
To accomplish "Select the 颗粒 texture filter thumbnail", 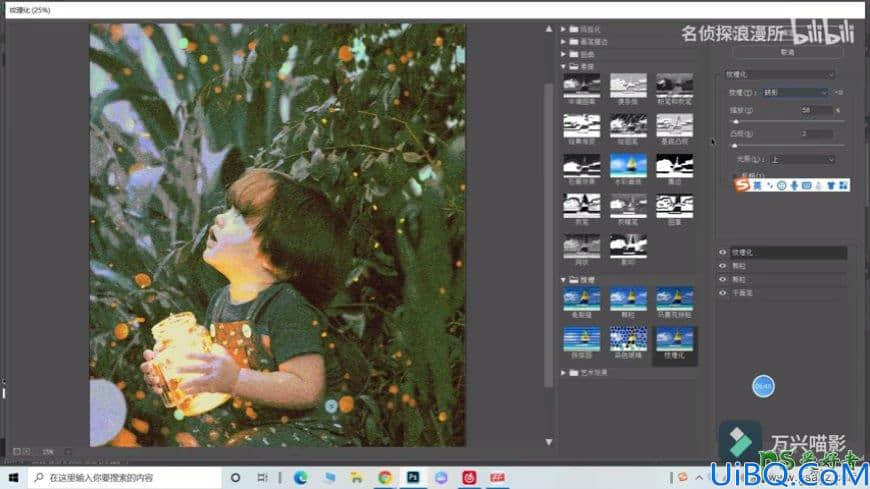I will [x=628, y=299].
